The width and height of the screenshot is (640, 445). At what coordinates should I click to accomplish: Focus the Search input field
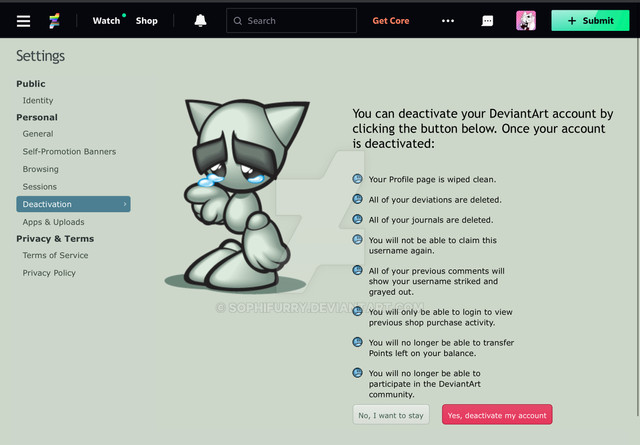291,21
